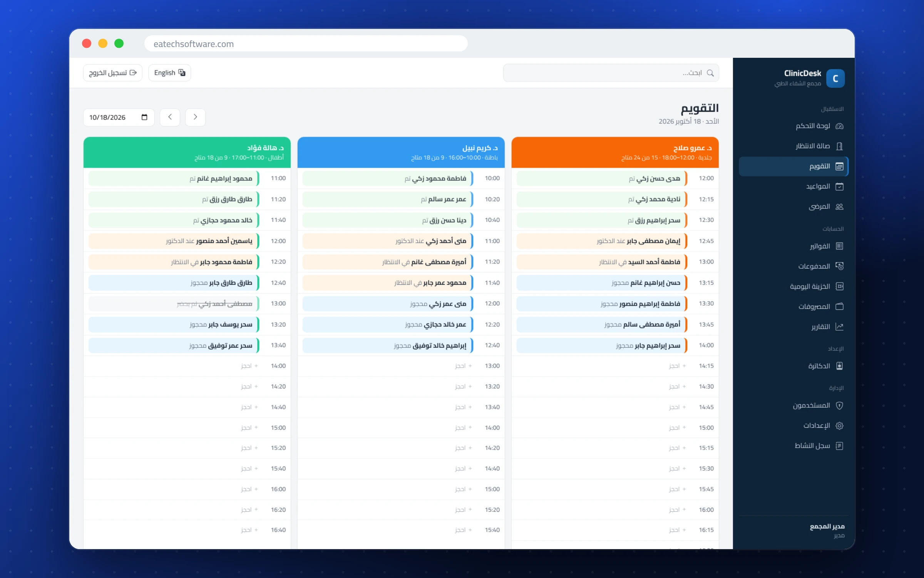Click the تسجيل الخروج logout button
The image size is (924, 578).
[x=112, y=72]
